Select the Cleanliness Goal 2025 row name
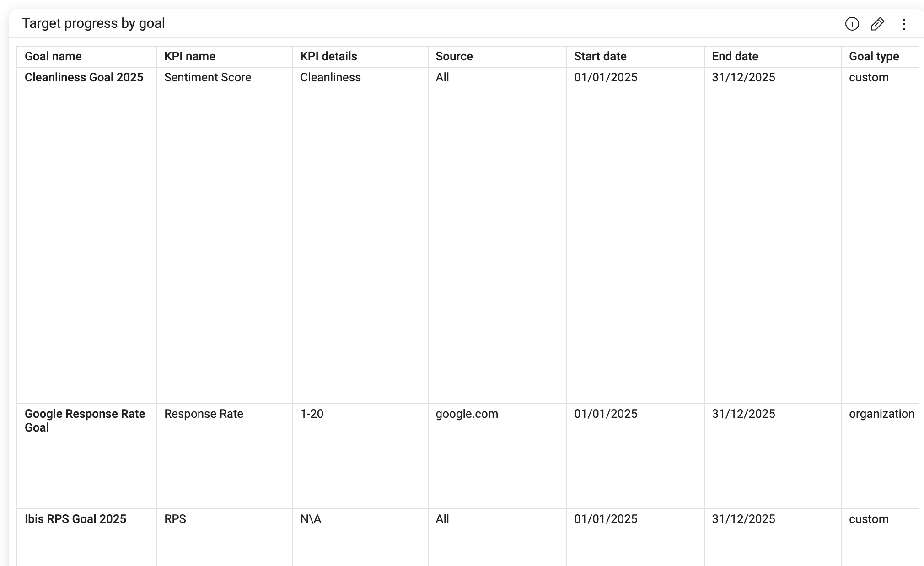 pyautogui.click(x=84, y=77)
